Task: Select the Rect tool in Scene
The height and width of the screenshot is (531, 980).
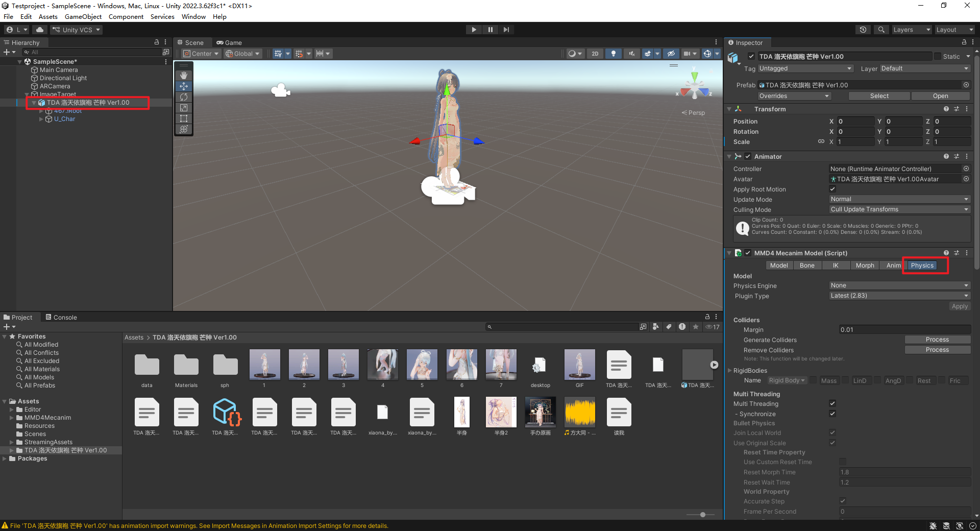Action: (184, 118)
